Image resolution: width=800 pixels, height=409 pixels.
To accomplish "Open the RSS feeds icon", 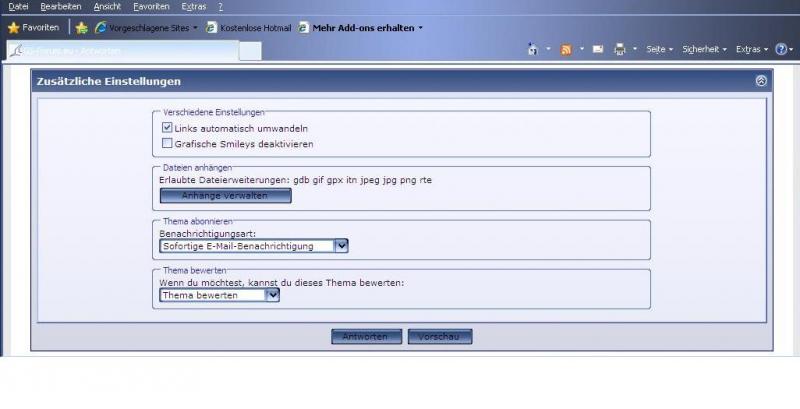I will click(566, 49).
